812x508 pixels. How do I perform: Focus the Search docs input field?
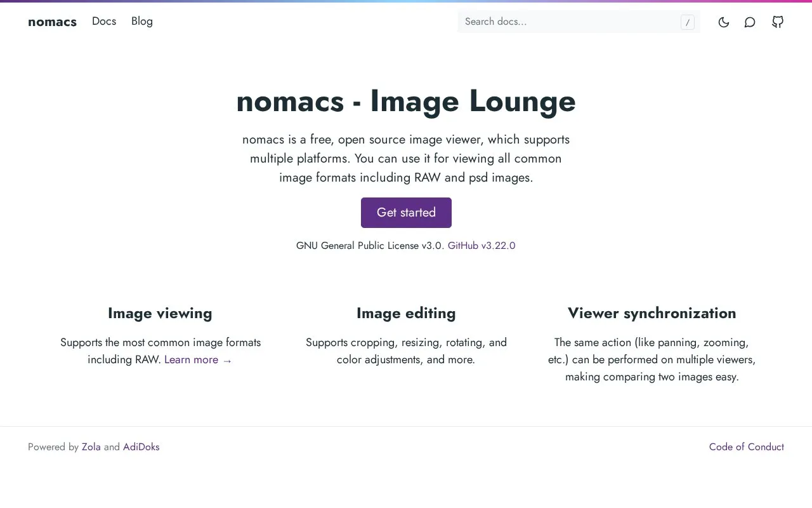point(579,22)
